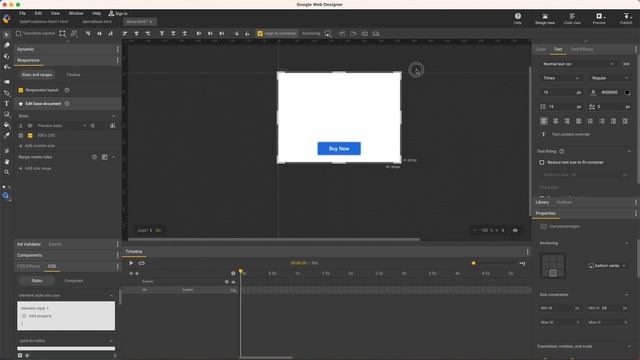This screenshot has width=640, height=360.
Task: Switch to the Ad Validator tab
Action: 29,244
